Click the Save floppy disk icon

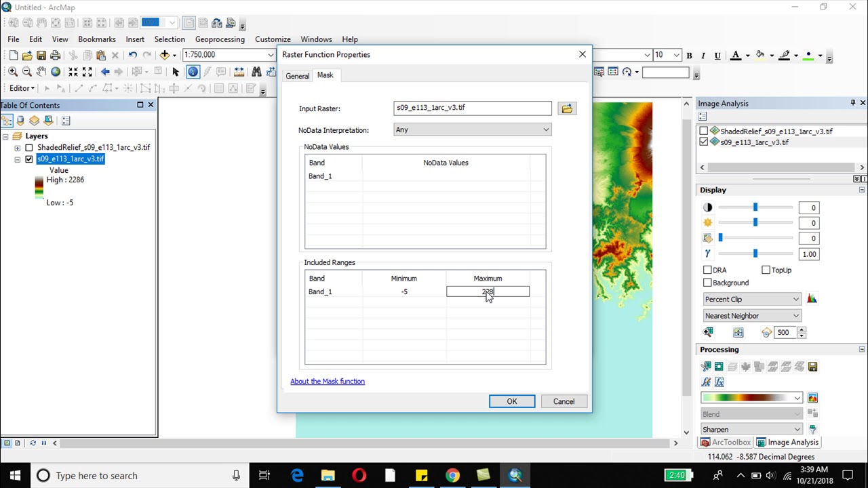pos(41,55)
